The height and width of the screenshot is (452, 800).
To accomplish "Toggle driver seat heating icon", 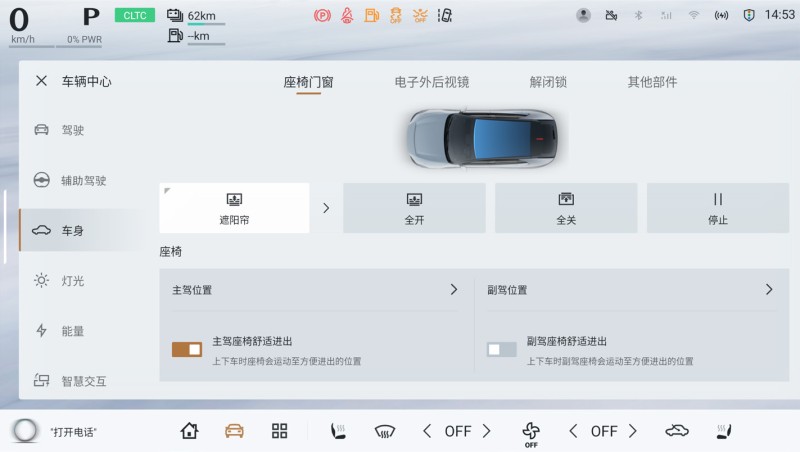I will (338, 431).
